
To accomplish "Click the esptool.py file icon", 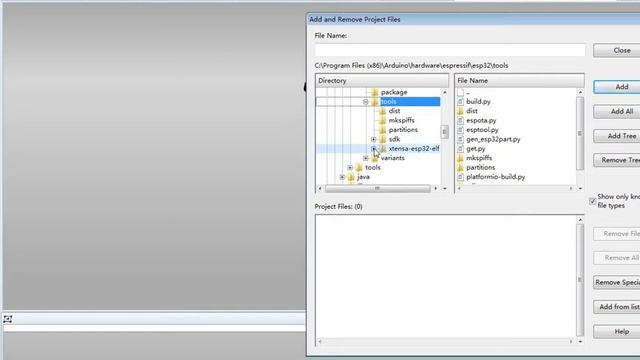I will (x=460, y=130).
